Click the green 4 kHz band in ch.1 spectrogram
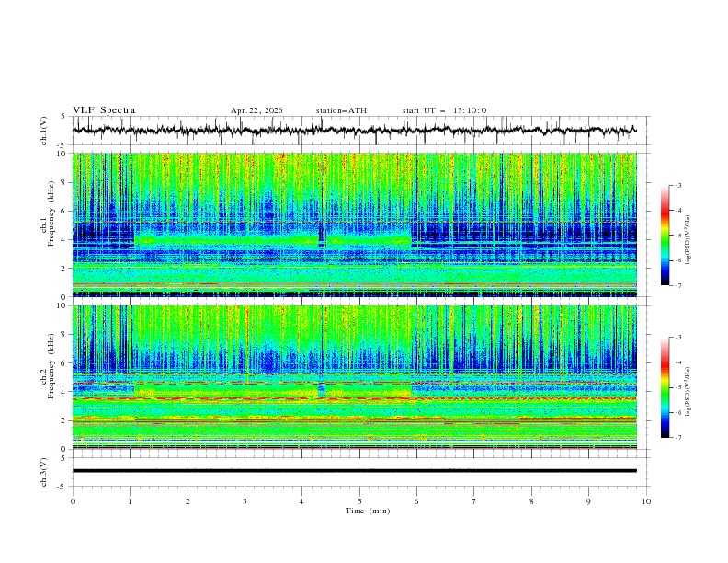This screenshot has height=563, width=728. point(273,240)
